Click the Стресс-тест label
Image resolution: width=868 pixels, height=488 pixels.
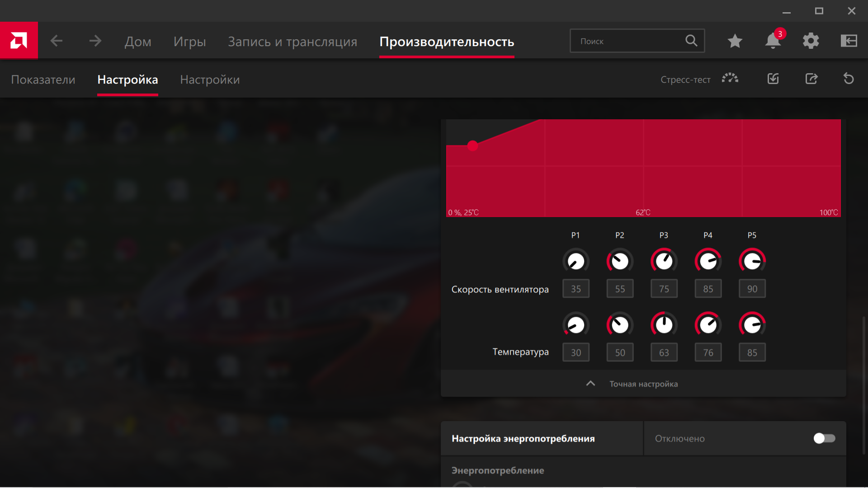point(685,80)
